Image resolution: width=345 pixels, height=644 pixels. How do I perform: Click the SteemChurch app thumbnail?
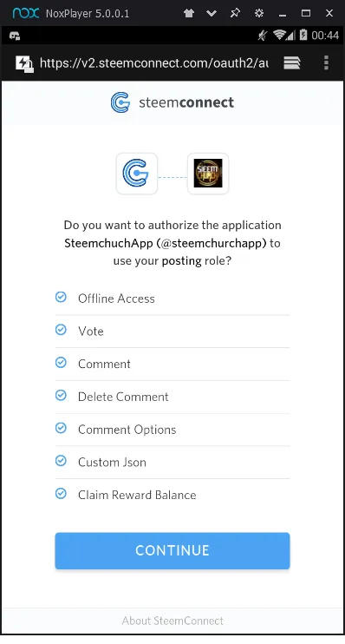(208, 174)
